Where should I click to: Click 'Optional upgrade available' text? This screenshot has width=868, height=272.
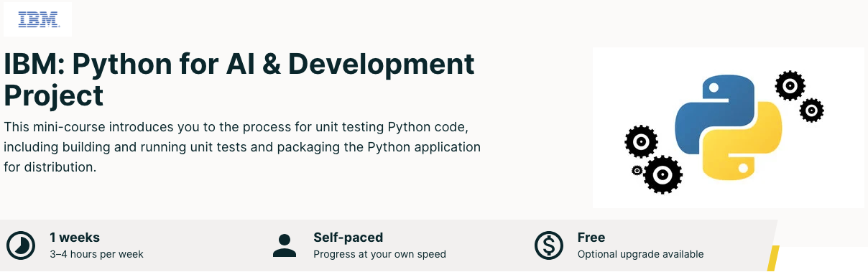tap(640, 254)
